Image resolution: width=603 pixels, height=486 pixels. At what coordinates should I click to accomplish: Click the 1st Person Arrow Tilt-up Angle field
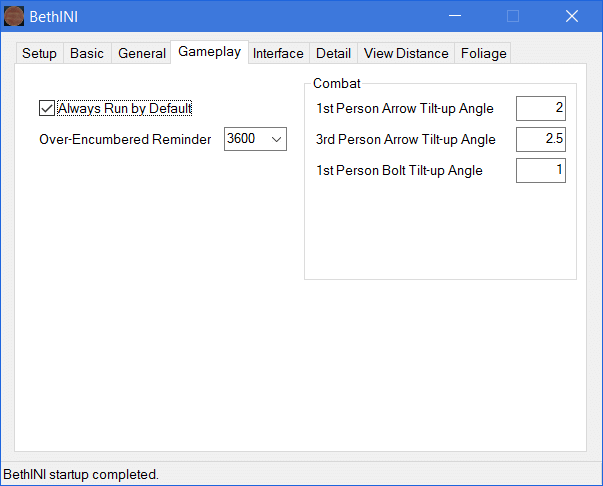point(540,108)
